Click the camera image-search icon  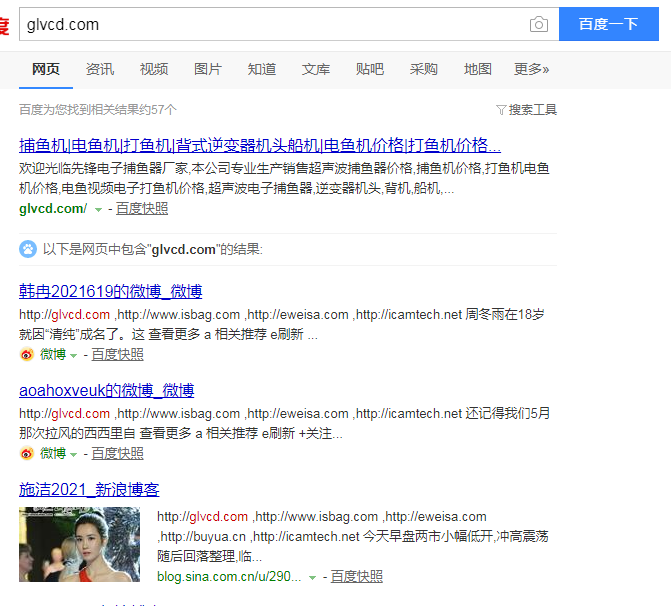[x=539, y=24]
